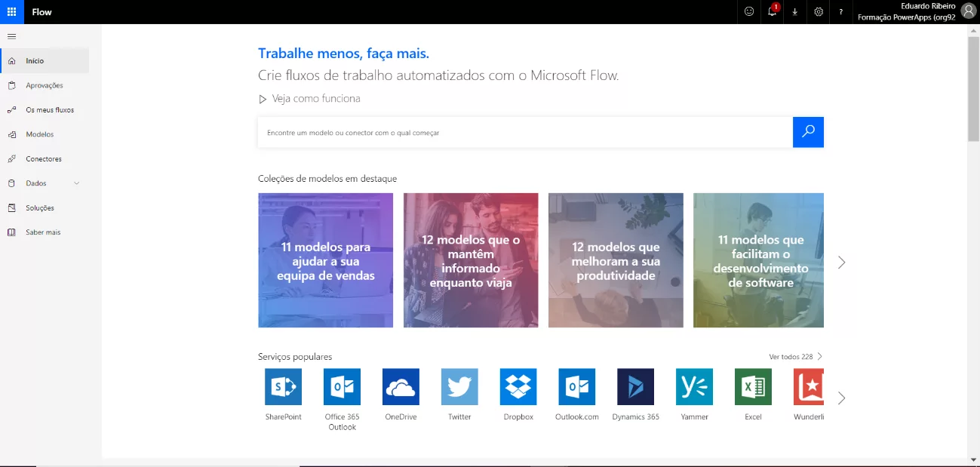Navigate to Modelos in the sidebar
This screenshot has width=980, height=467.
click(x=45, y=134)
